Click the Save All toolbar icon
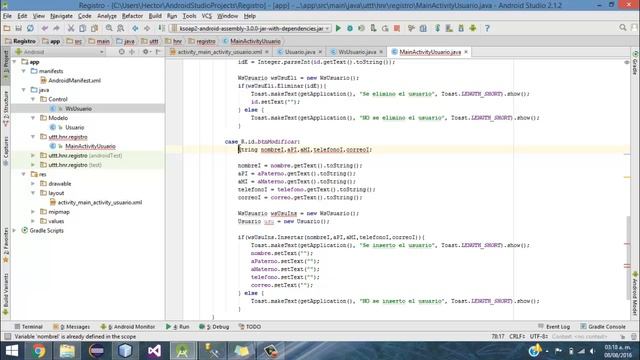This screenshot has height=360, width=640. coord(18,28)
